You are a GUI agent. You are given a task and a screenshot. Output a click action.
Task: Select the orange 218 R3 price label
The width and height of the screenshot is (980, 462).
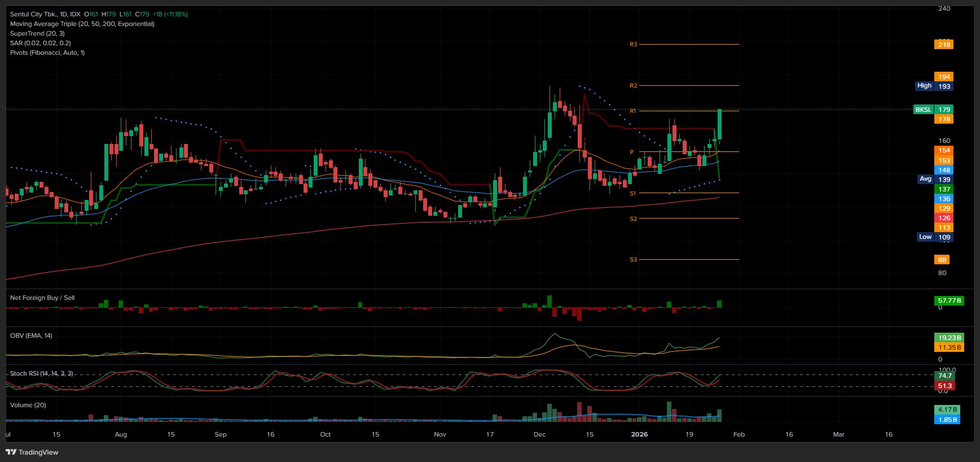point(943,45)
